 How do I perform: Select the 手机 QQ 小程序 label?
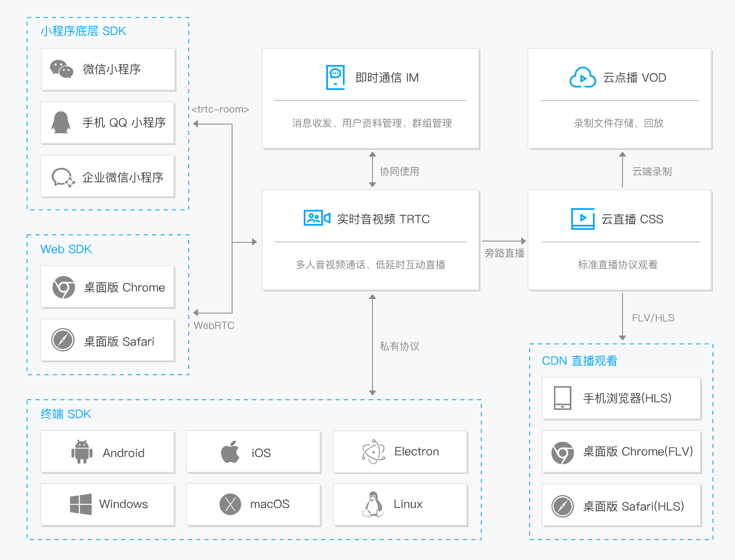[124, 122]
